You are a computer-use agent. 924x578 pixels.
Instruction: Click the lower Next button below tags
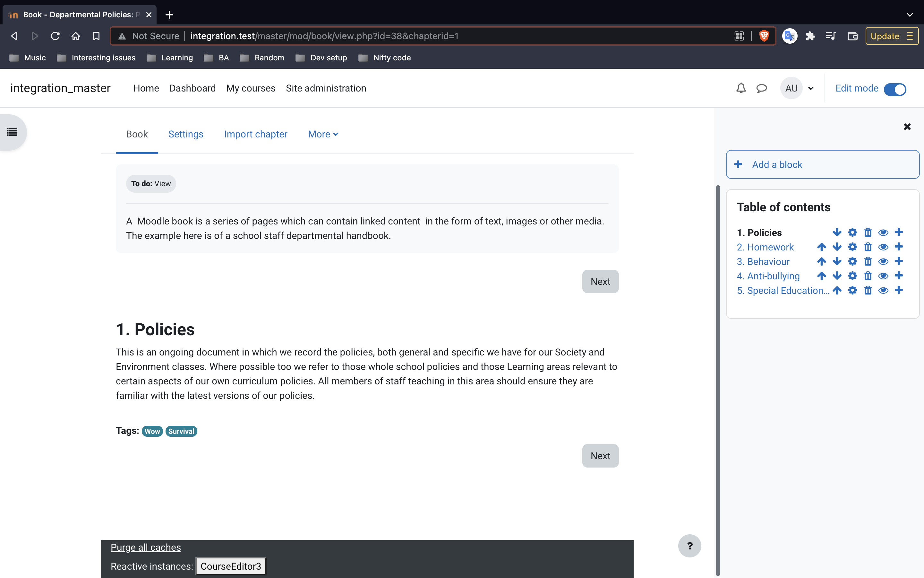point(600,456)
